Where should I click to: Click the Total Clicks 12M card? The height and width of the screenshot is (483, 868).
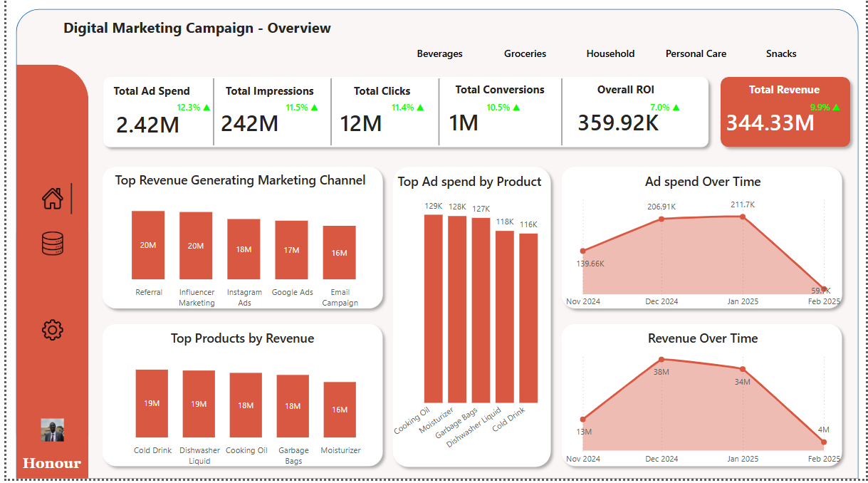384,113
